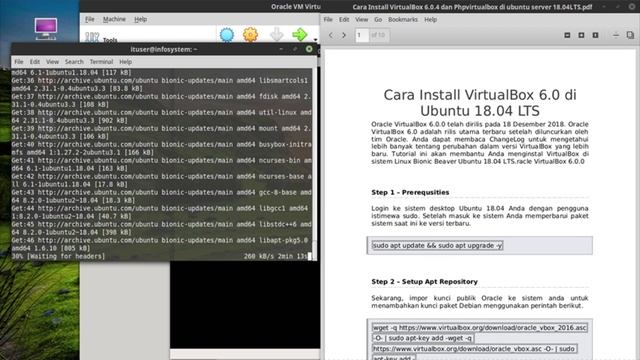
Task: Open the PDF viewer Help menu
Action: point(430,19)
